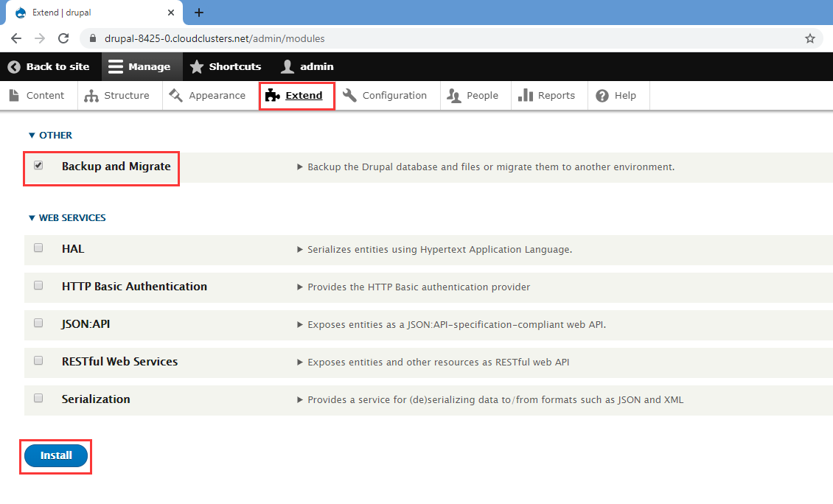This screenshot has height=504, width=833.
Task: Go to the People menu item
Action: pyautogui.click(x=475, y=96)
